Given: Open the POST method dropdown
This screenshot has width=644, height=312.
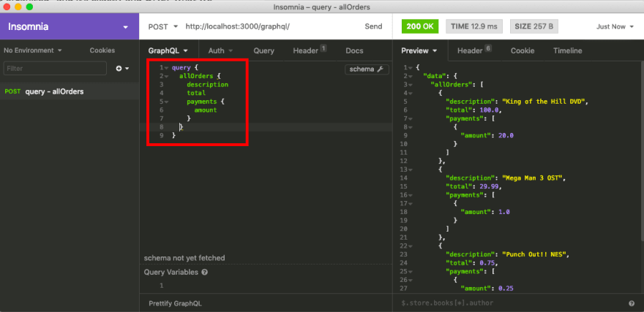Looking at the screenshot, I should click(x=162, y=27).
